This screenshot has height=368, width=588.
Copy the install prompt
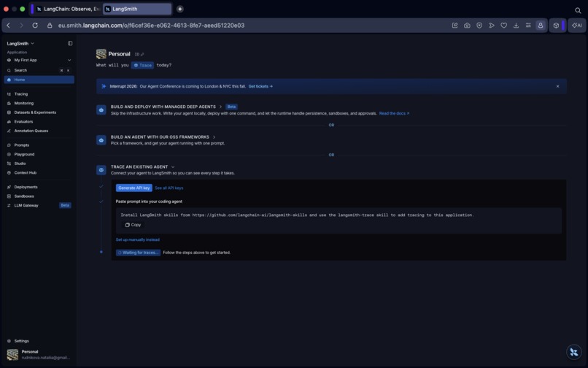click(x=133, y=225)
